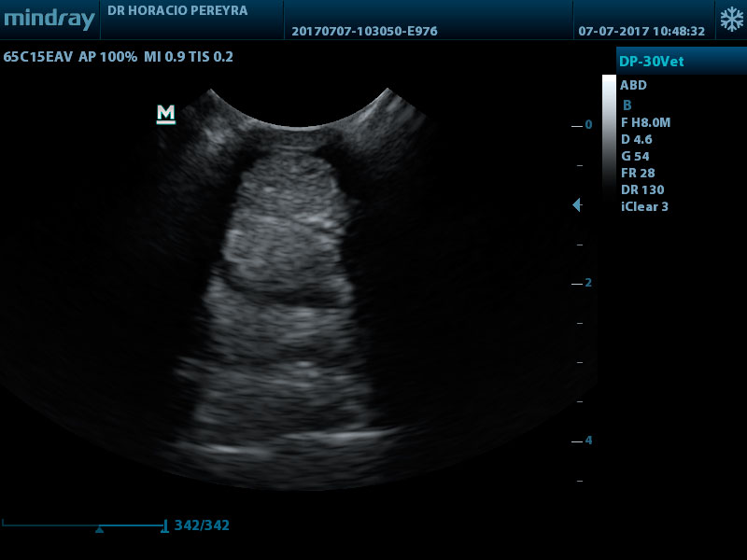
Task: Click the depth D 4.6 parameter
Action: pos(637,139)
